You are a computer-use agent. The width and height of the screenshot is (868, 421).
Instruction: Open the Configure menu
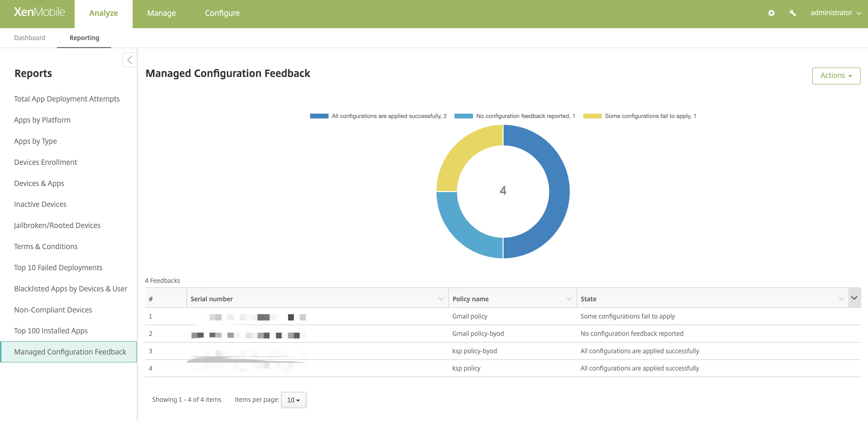(222, 13)
